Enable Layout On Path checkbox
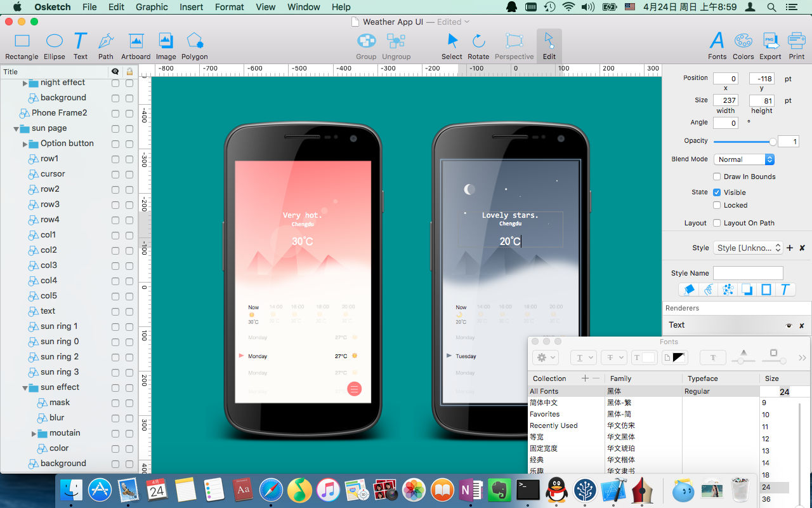 [x=717, y=223]
